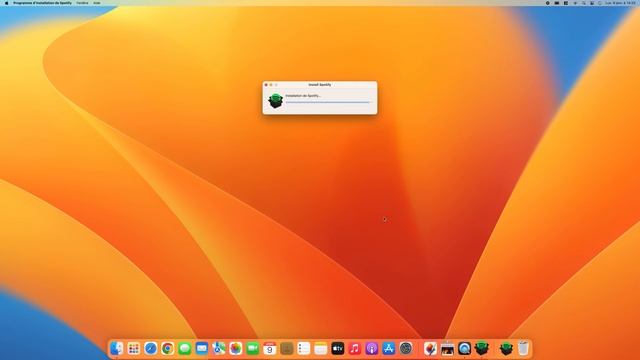
Task: Launch Apple TV from the dock
Action: [338, 349]
